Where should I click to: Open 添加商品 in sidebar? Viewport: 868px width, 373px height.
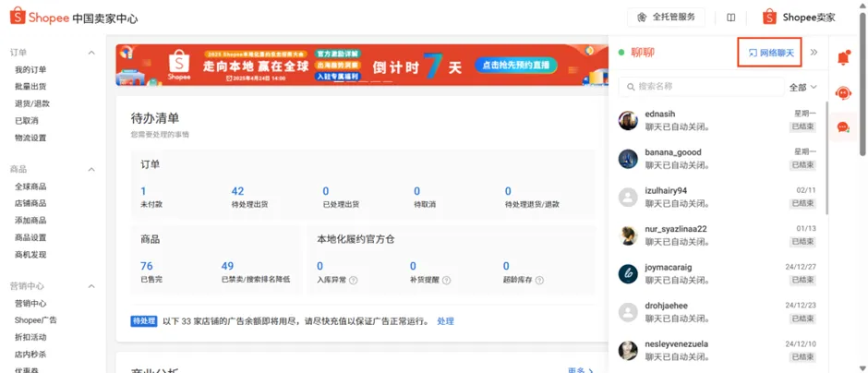[x=30, y=221]
